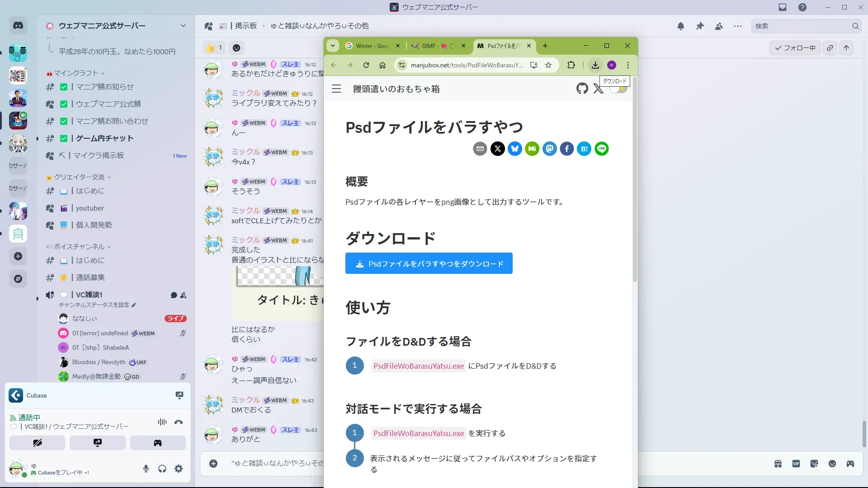Open the browser downloads icon
Screen dimensions: 868x488
(x=595, y=65)
